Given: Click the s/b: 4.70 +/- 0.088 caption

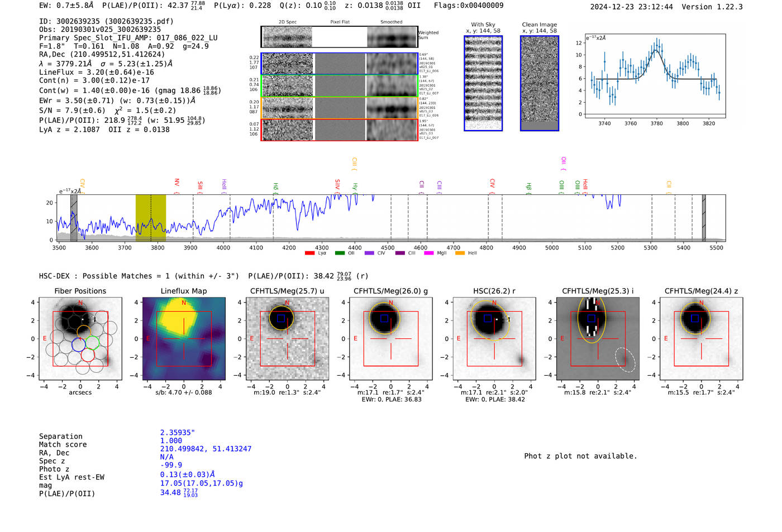Looking at the screenshot, I should click(x=184, y=392).
